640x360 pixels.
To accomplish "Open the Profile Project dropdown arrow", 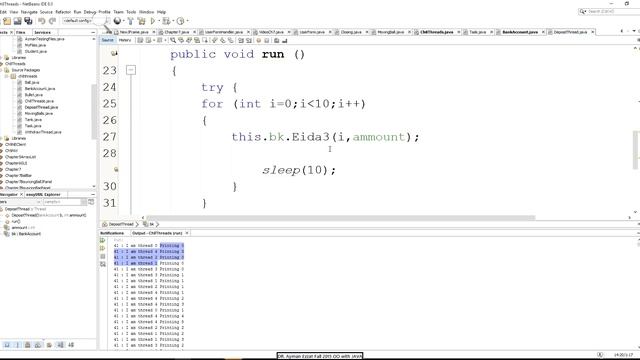I will pyautogui.click(x=187, y=21).
